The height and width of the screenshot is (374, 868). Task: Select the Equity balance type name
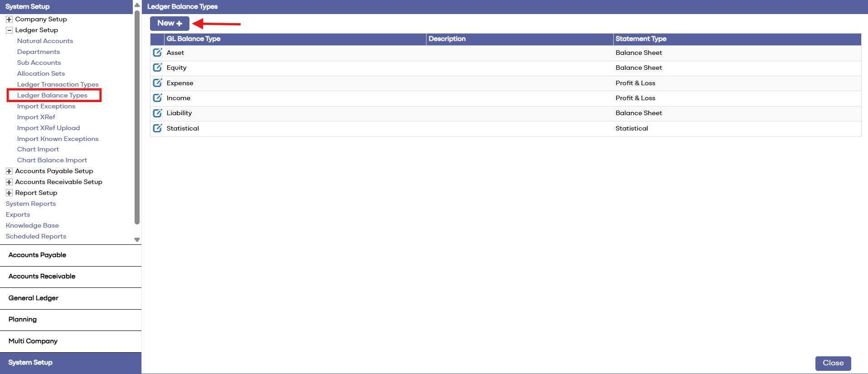pos(176,68)
